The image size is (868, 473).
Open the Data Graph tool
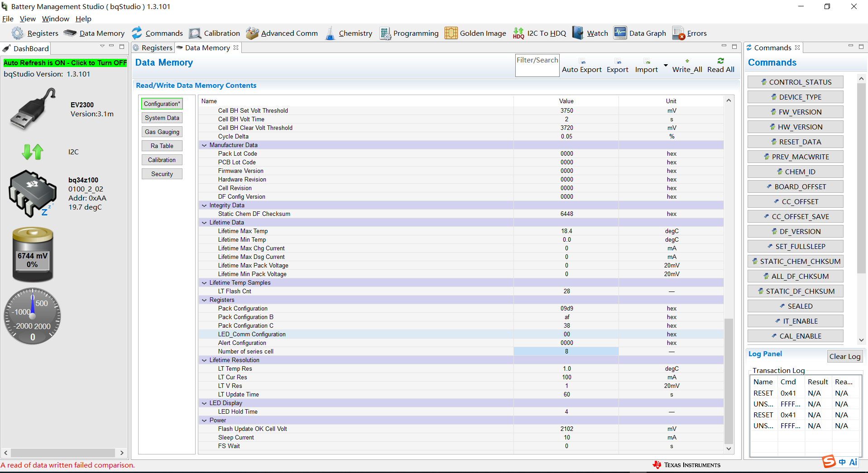click(x=640, y=33)
